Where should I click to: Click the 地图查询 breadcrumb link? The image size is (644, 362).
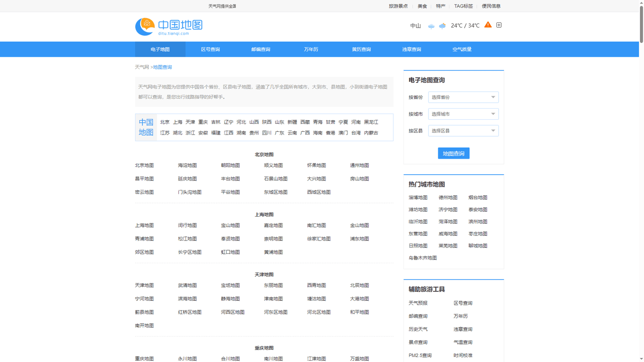click(162, 67)
